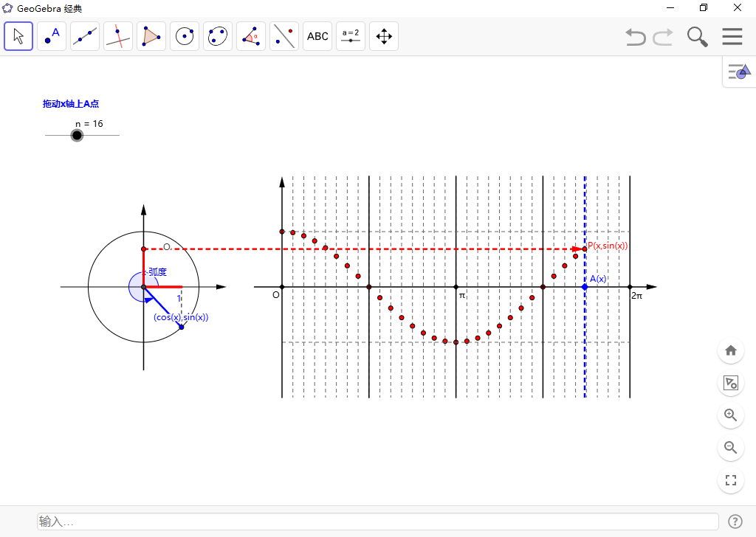Choose the Slider tool a=2

[x=351, y=36]
